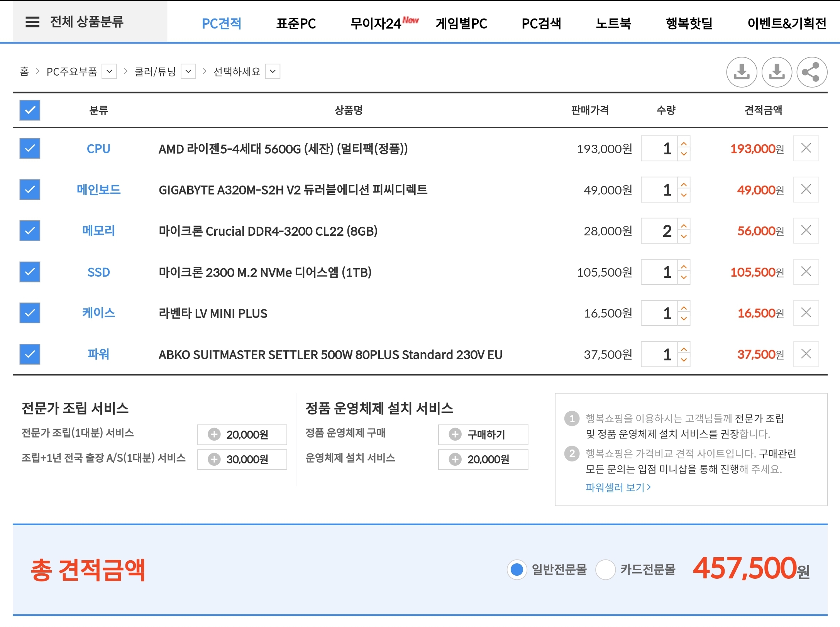The height and width of the screenshot is (627, 840).
Task: Click the 메모리 category link
Action: point(98,231)
